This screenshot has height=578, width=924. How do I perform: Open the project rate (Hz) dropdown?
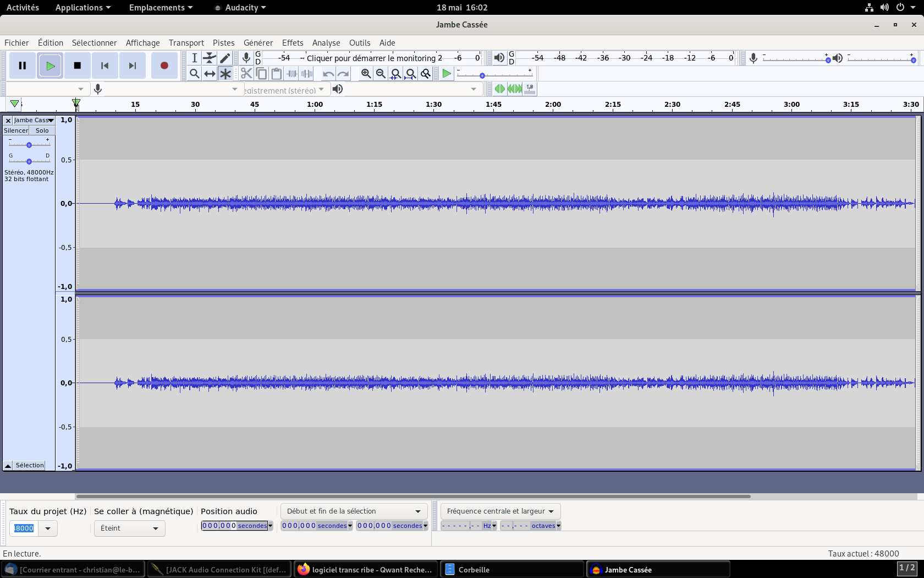pyautogui.click(x=48, y=528)
